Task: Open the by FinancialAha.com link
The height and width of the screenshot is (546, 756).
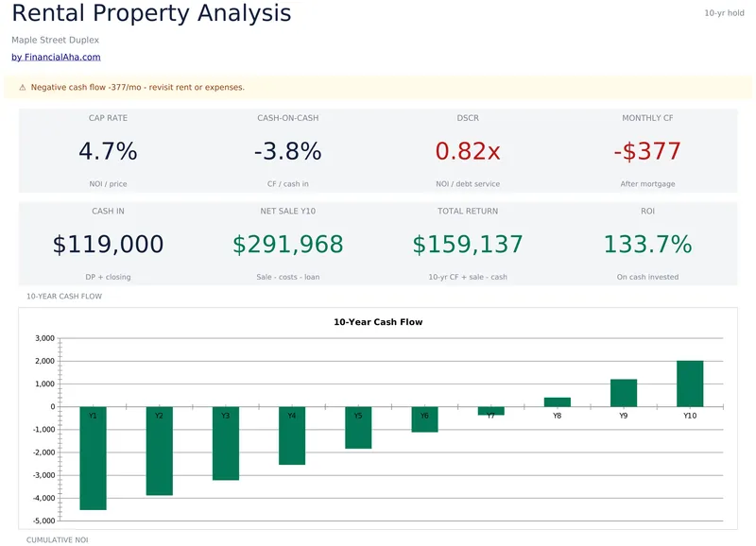Action: [x=56, y=57]
